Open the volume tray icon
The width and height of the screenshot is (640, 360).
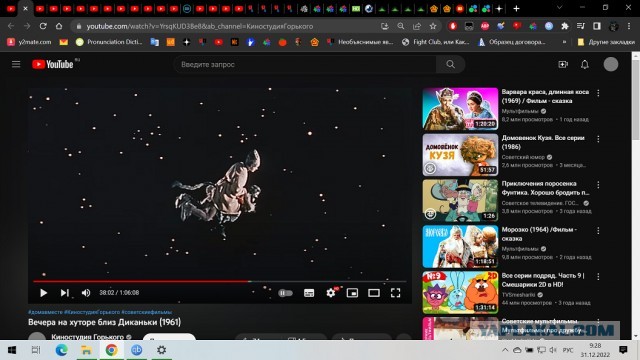[553, 350]
